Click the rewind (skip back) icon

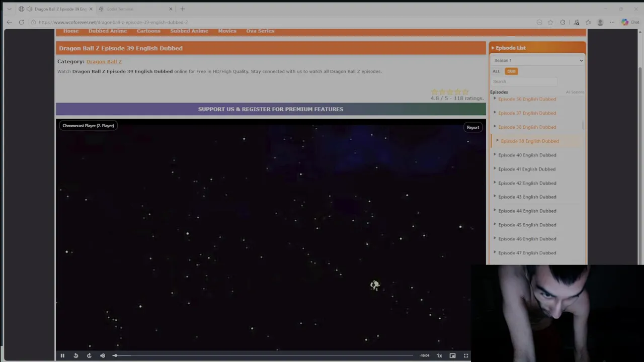tap(75, 355)
